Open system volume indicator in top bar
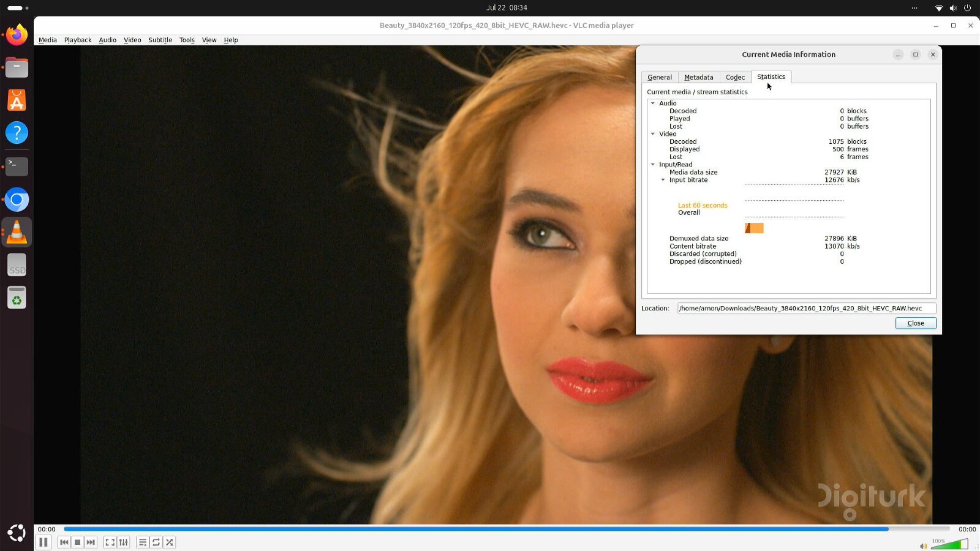The height and width of the screenshot is (551, 980). click(953, 8)
